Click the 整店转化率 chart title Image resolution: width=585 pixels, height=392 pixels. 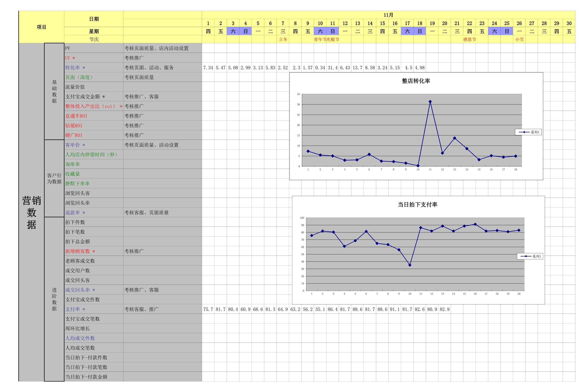pyautogui.click(x=416, y=81)
